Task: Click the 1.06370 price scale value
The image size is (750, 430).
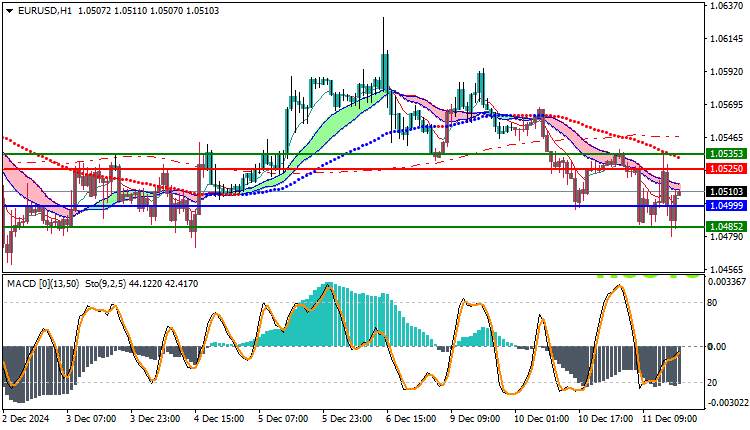Action: tap(727, 6)
